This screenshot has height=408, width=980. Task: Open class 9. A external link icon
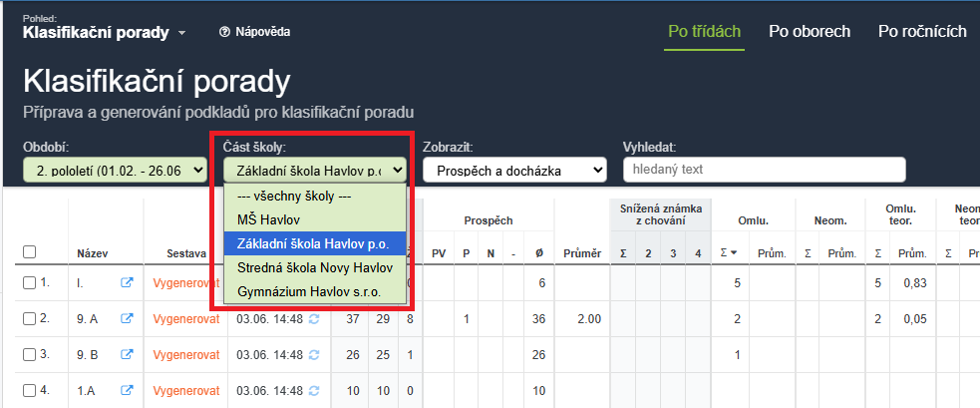click(127, 318)
